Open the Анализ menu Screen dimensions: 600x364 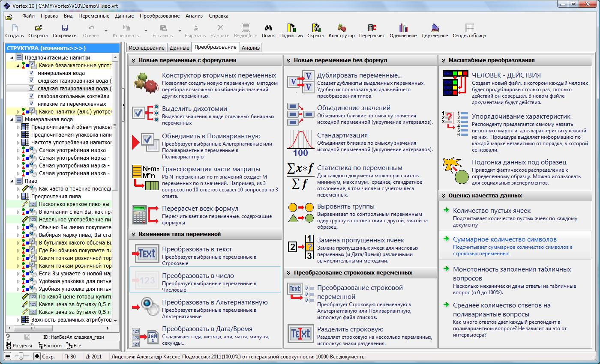[194, 16]
